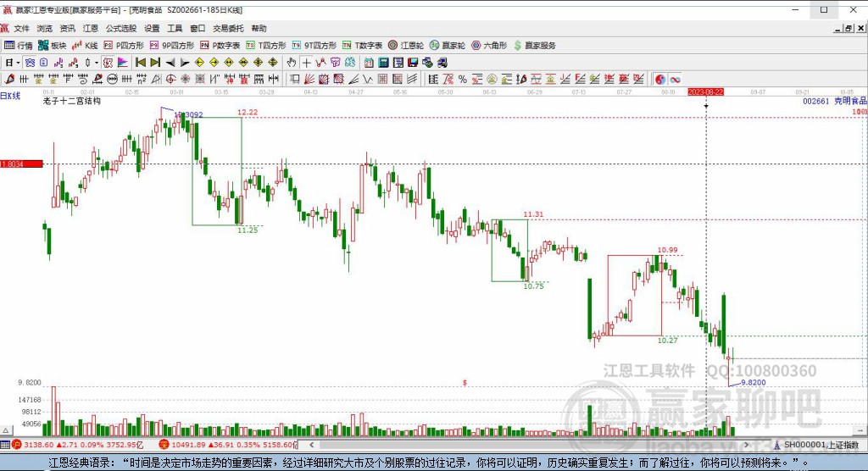Click the small up-triangle panel expander
Viewport: 868px width, 471px height.
pyautogui.click(x=6, y=430)
